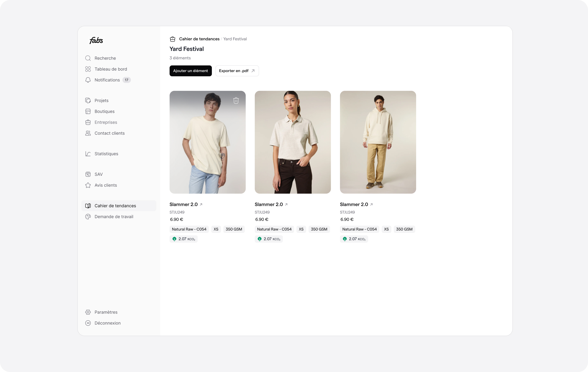588x372 pixels.
Task: Click the polo shirt product thumbnail
Action: tap(293, 142)
